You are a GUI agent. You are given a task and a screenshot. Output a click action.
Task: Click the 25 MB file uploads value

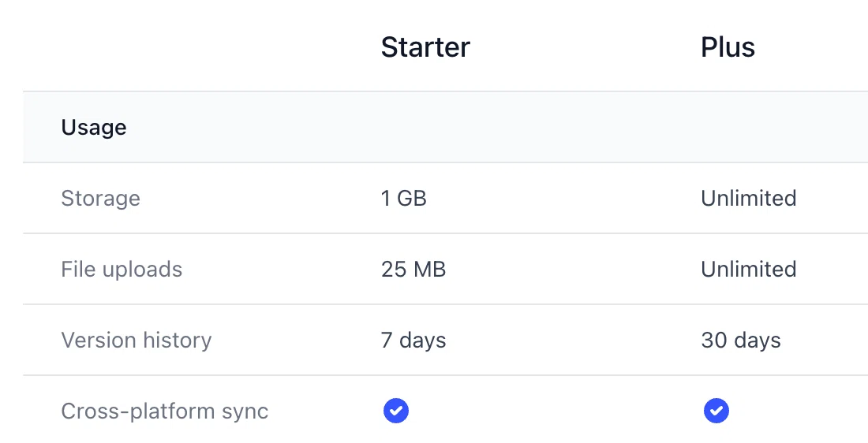point(413,270)
